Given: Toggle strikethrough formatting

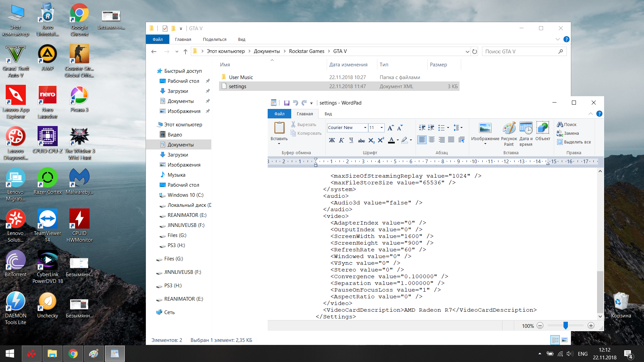Looking at the screenshot, I should pyautogui.click(x=361, y=140).
